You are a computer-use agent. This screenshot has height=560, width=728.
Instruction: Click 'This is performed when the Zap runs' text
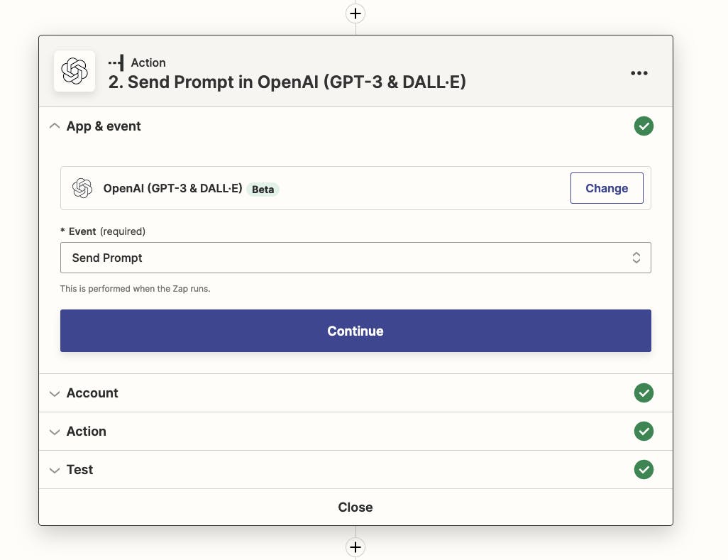point(135,288)
